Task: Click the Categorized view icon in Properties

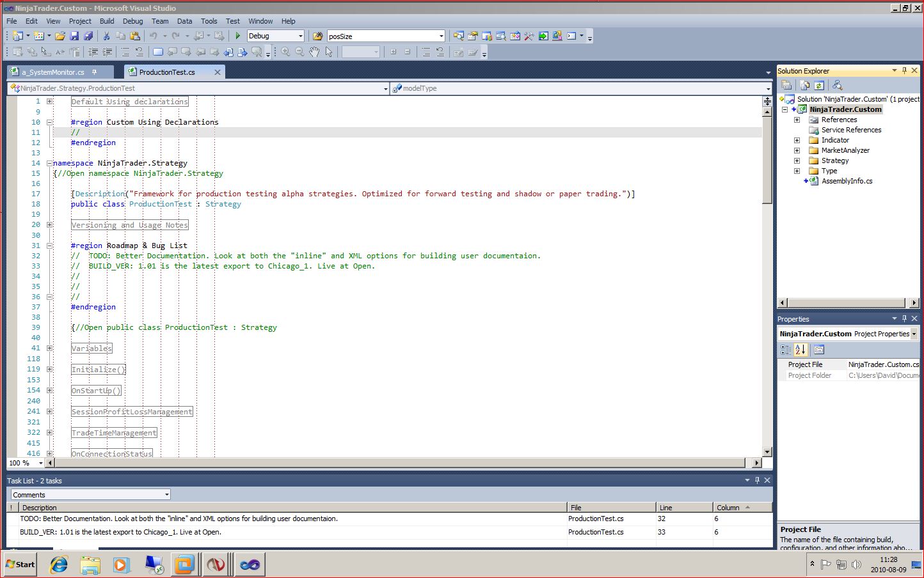Action: pos(786,350)
